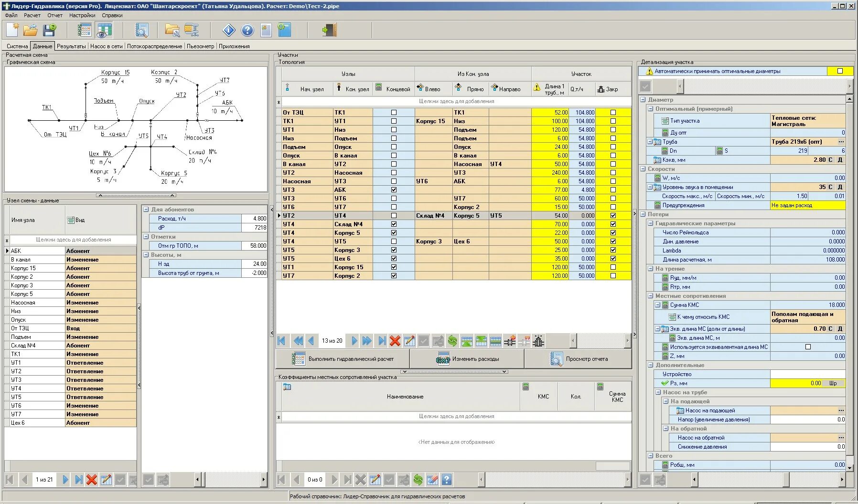Open the Расчет menu

click(x=32, y=15)
